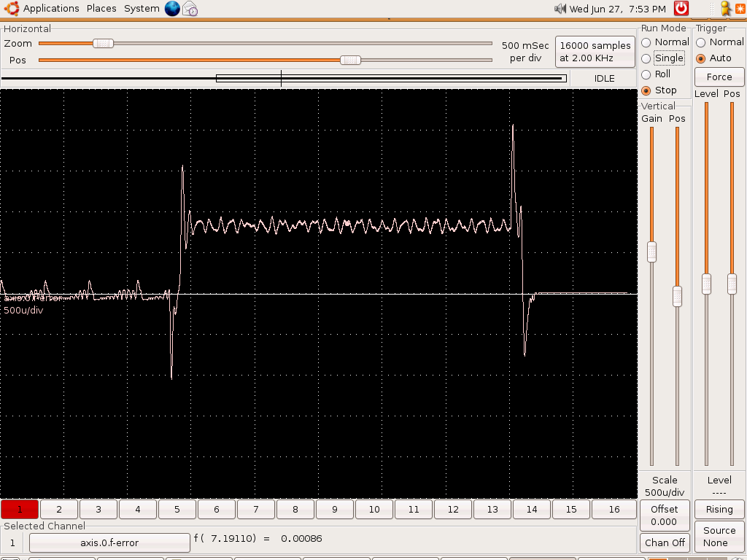Click the Offset 0.000 button
Screen dimensions: 747x560
664,516
